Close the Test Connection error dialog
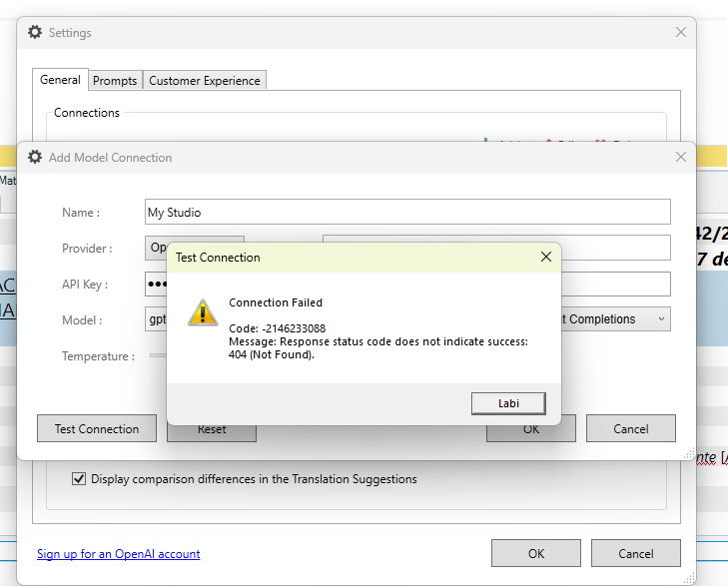Image resolution: width=728 pixels, height=586 pixels. [x=546, y=257]
